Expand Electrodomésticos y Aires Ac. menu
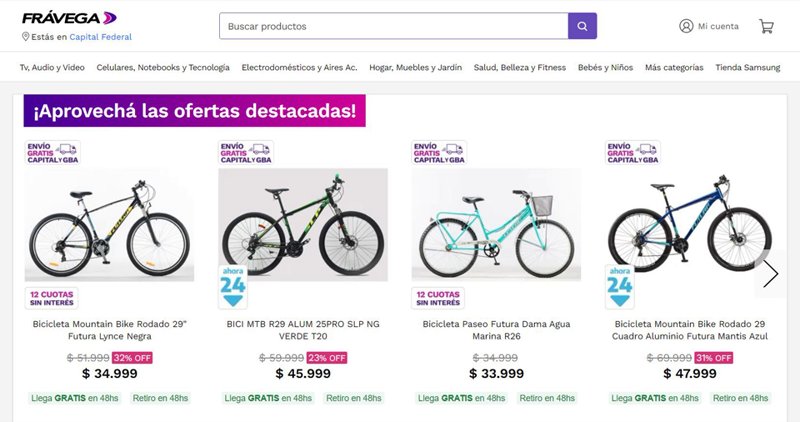The image size is (800, 422). (x=299, y=67)
